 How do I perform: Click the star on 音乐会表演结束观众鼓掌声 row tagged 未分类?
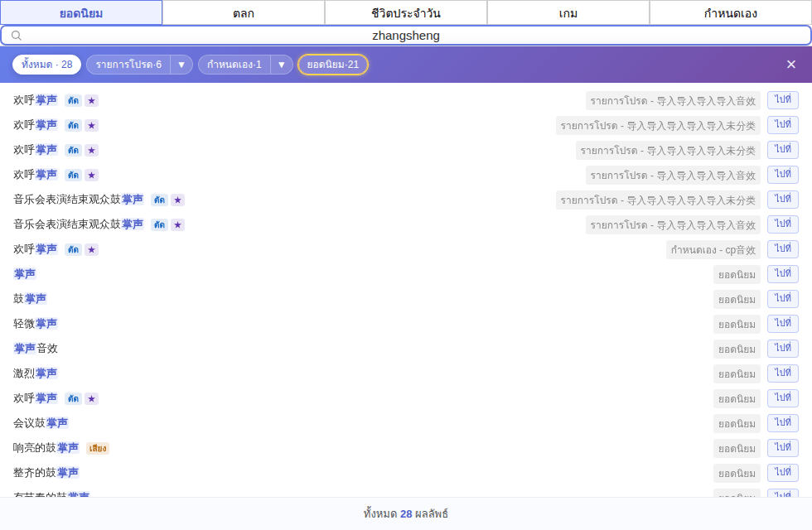coord(177,200)
